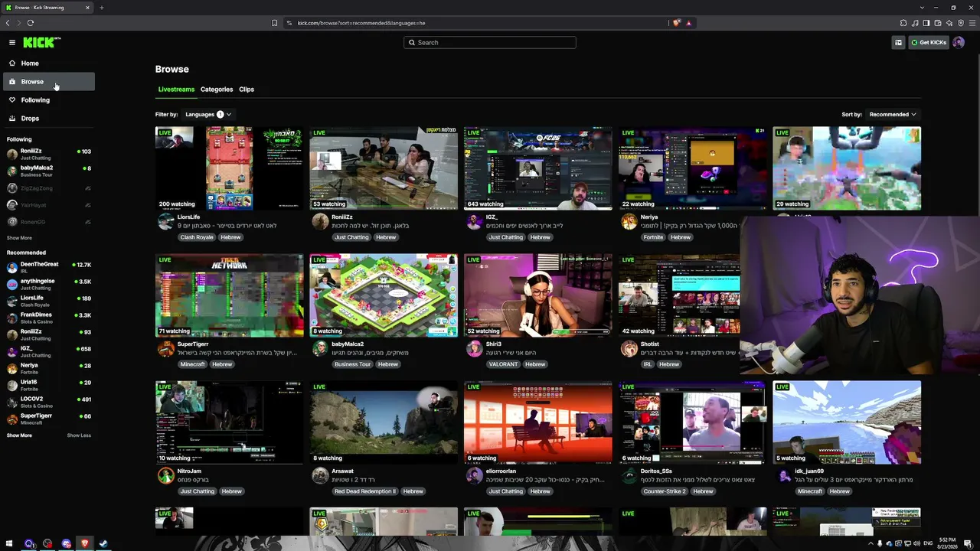Open the Languages filter dropdown
This screenshot has width=980, height=551.
[208, 115]
